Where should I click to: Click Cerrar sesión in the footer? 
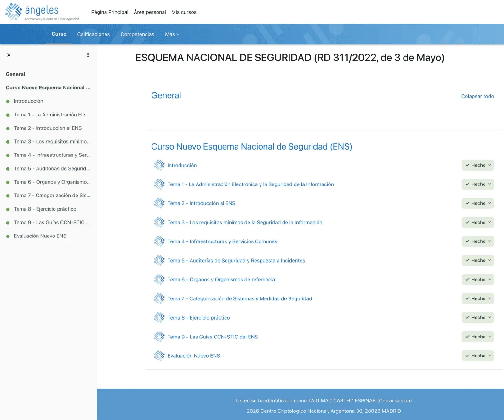click(x=393, y=400)
